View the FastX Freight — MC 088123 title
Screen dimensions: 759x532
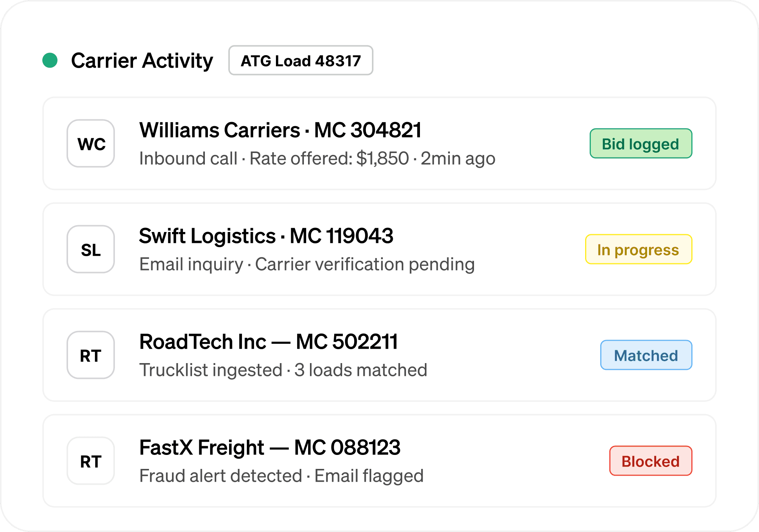click(x=270, y=447)
